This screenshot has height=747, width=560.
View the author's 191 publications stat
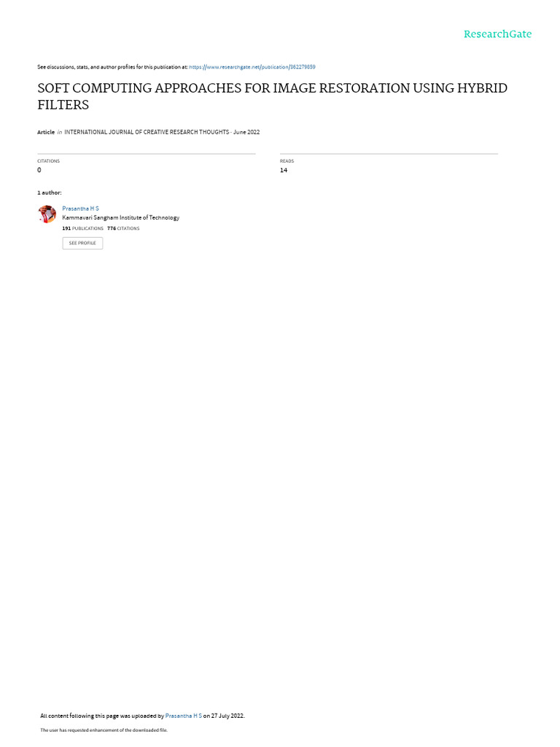83,228
